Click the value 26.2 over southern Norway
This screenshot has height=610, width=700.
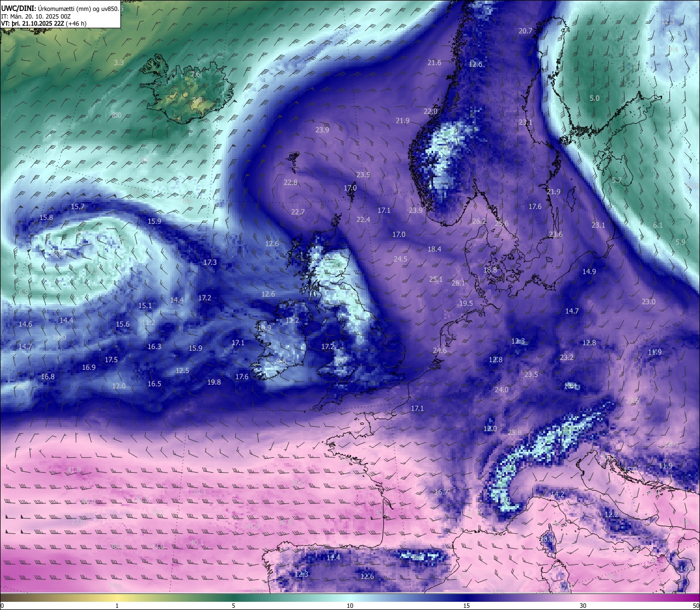[479, 221]
